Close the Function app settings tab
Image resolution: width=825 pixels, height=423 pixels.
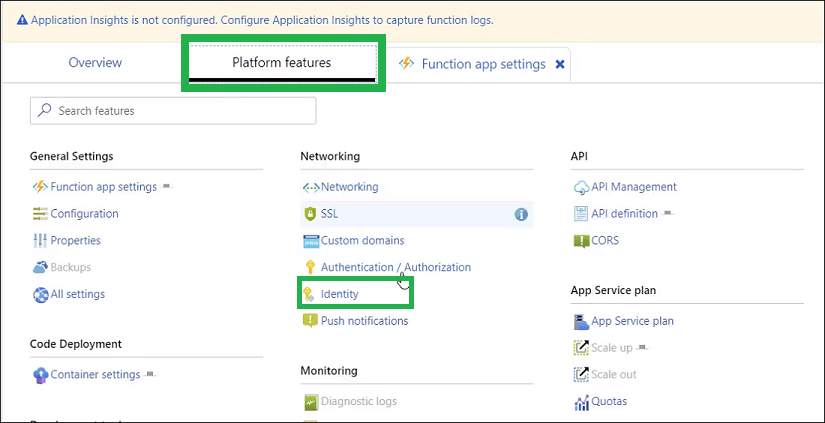tap(560, 64)
